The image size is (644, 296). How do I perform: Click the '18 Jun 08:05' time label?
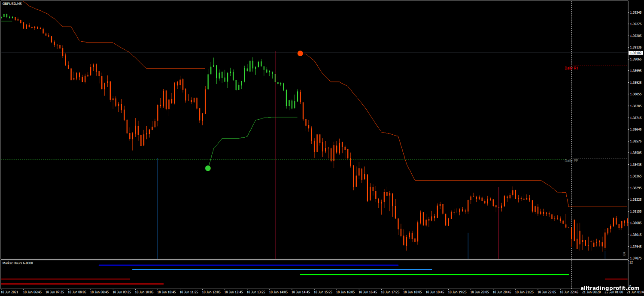76,292
